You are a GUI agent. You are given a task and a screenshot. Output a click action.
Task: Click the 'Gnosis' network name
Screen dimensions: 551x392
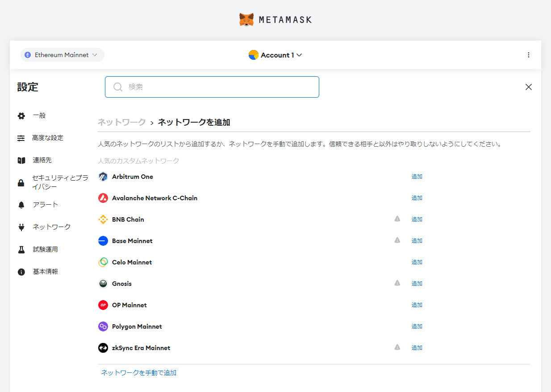pyautogui.click(x=122, y=284)
